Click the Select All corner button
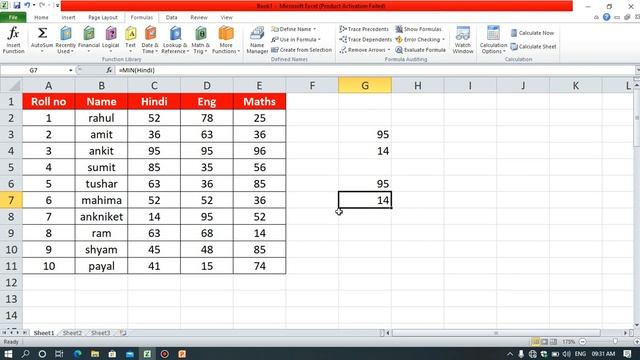 pos(11,86)
